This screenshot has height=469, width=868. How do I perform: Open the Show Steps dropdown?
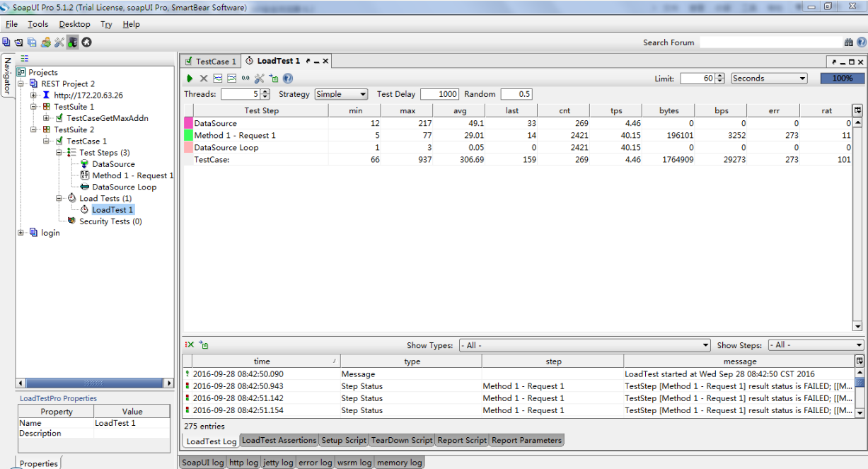point(816,345)
